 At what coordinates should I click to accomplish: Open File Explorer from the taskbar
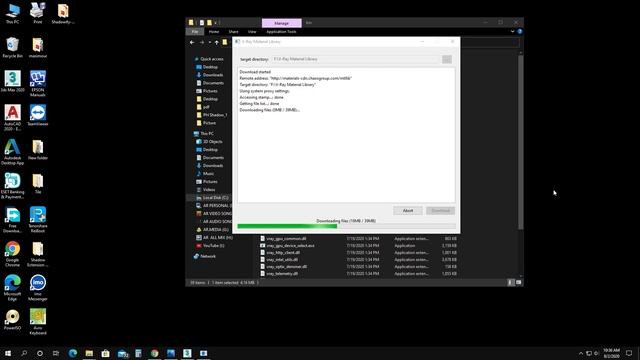click(89, 353)
